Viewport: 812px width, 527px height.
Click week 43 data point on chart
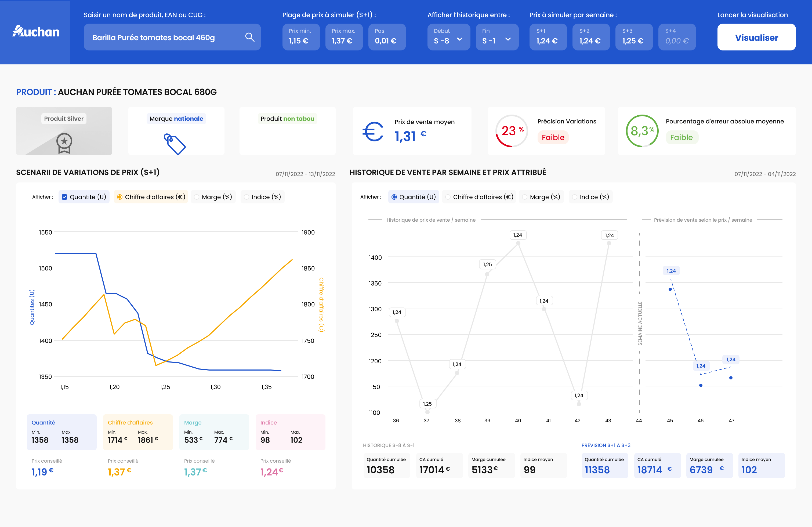(609, 243)
